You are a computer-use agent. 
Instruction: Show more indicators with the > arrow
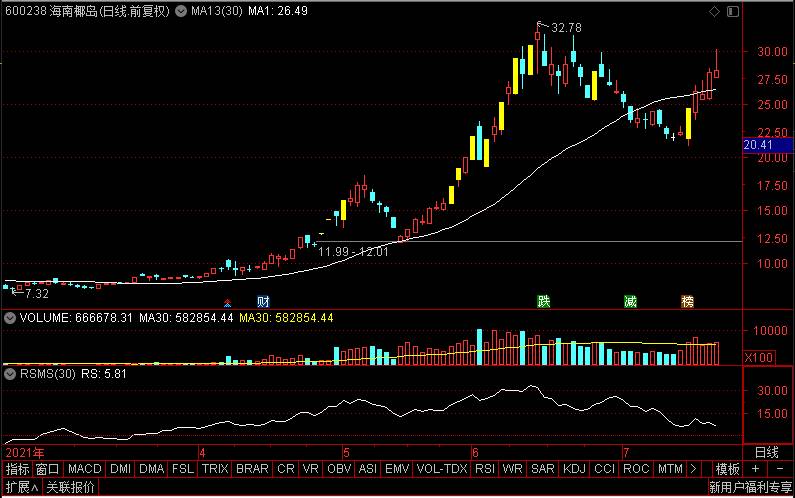pyautogui.click(x=693, y=469)
